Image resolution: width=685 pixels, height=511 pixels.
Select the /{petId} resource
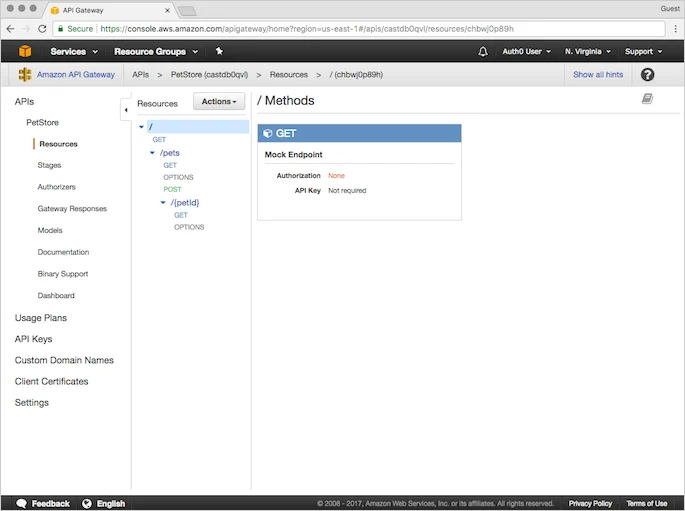click(x=185, y=203)
